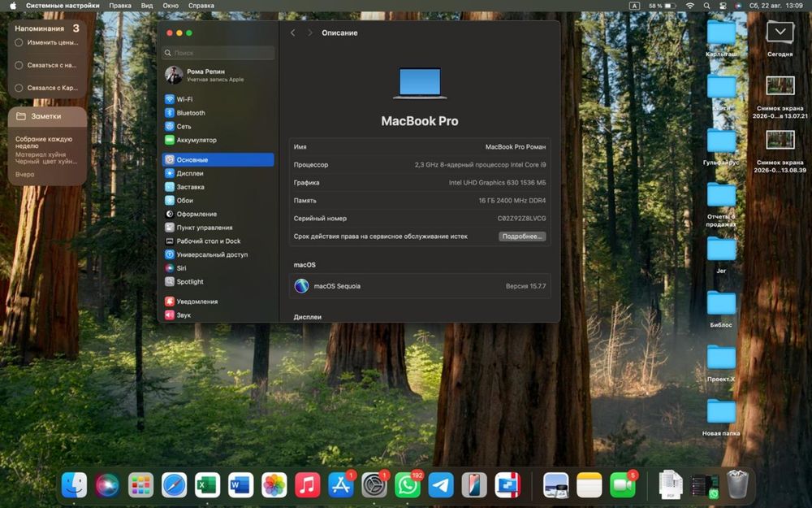Select Пункт управления in the sidebar
Viewport: 812px width, 508px height.
coord(218,227)
